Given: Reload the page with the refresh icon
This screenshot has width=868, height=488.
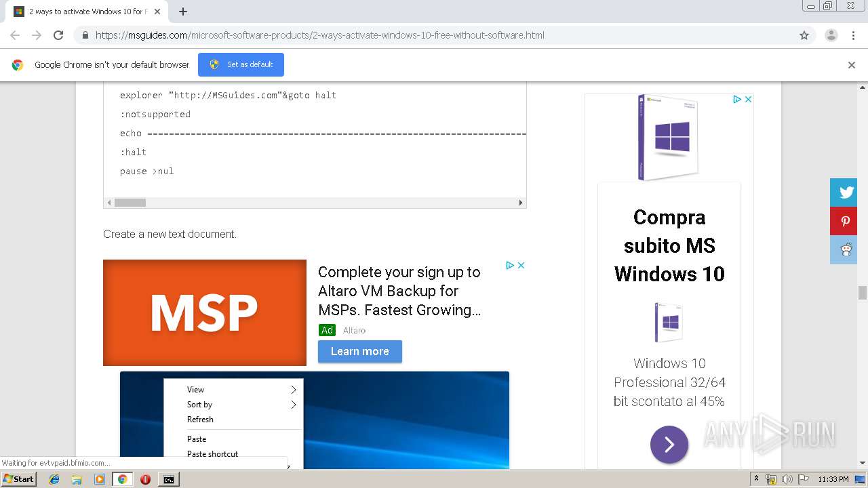Looking at the screenshot, I should pos(58,35).
